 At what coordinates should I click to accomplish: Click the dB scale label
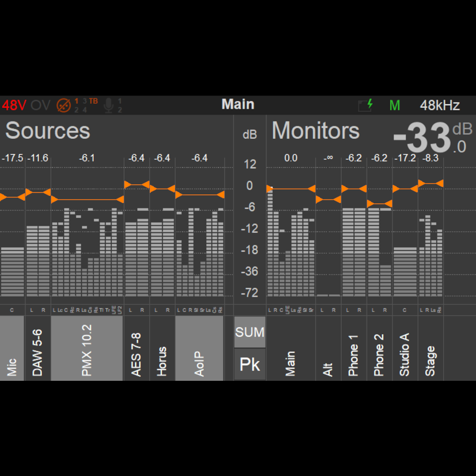(x=250, y=134)
